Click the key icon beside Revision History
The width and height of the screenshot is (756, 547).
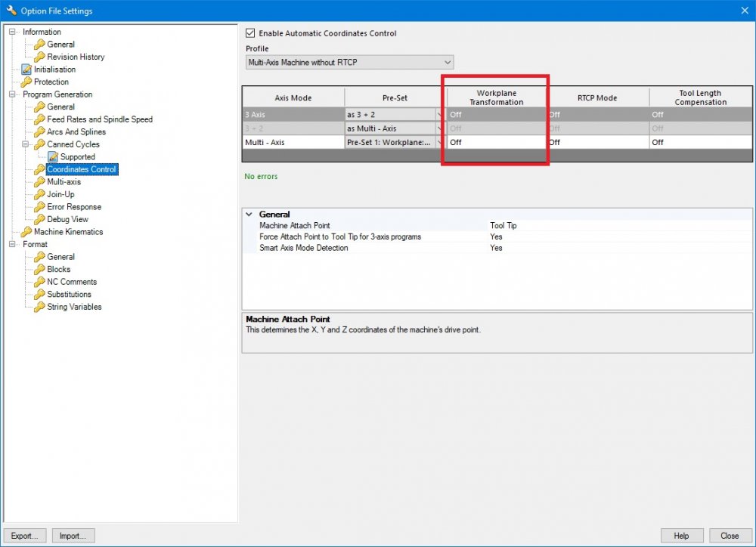39,57
